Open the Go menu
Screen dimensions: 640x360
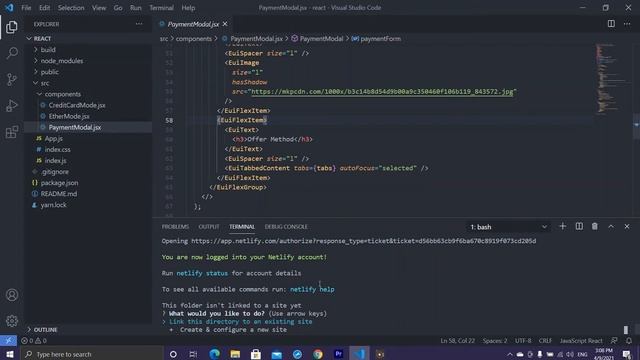click(118, 8)
